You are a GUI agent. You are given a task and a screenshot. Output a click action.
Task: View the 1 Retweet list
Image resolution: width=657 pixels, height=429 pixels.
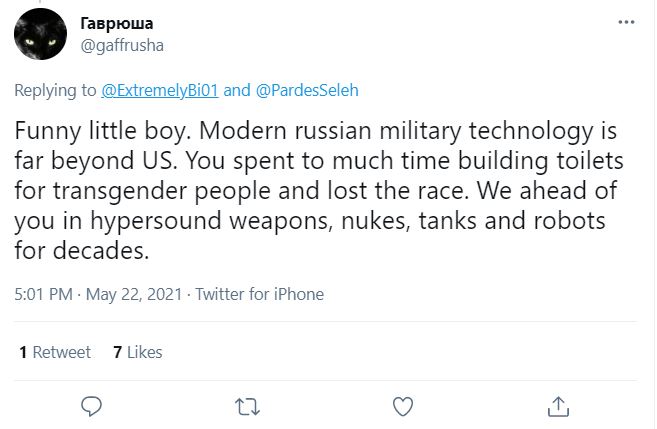point(55,352)
